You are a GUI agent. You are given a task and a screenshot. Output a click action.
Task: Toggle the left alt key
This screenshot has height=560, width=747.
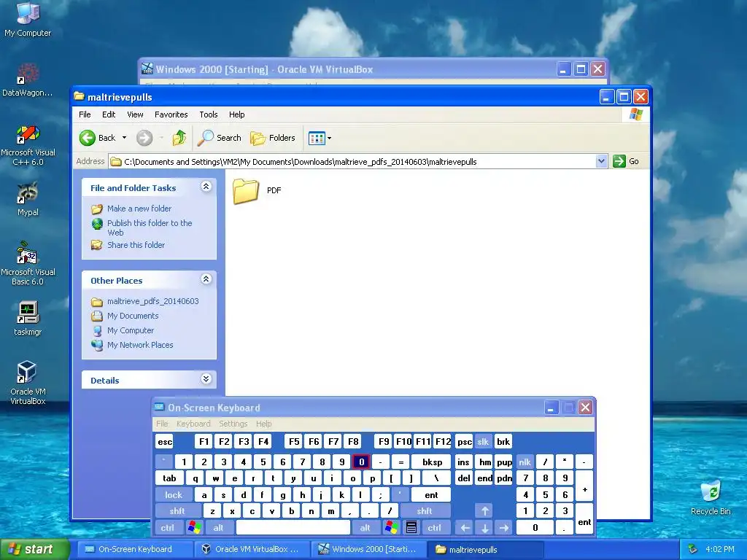click(x=219, y=528)
